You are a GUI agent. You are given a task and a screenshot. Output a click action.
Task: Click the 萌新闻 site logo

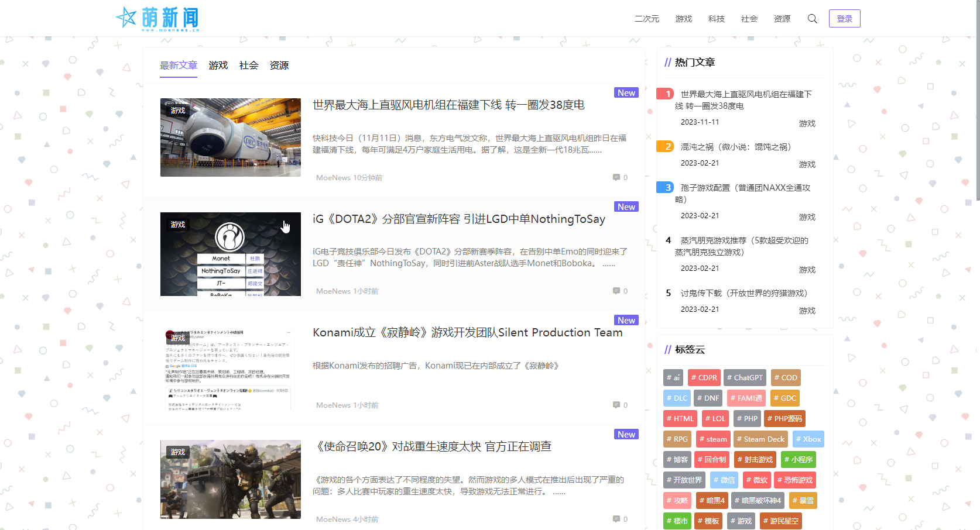(x=158, y=19)
